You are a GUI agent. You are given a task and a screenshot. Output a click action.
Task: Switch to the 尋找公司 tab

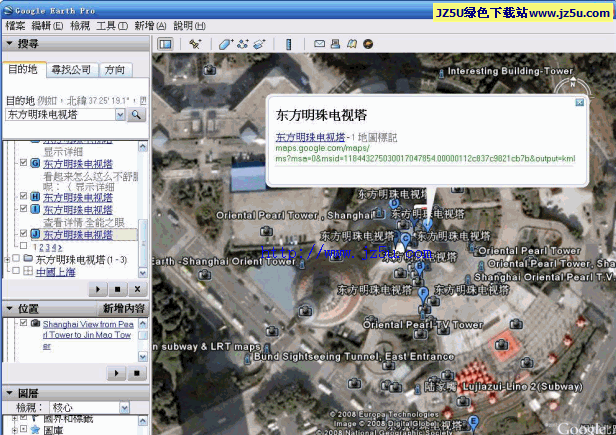tap(71, 70)
